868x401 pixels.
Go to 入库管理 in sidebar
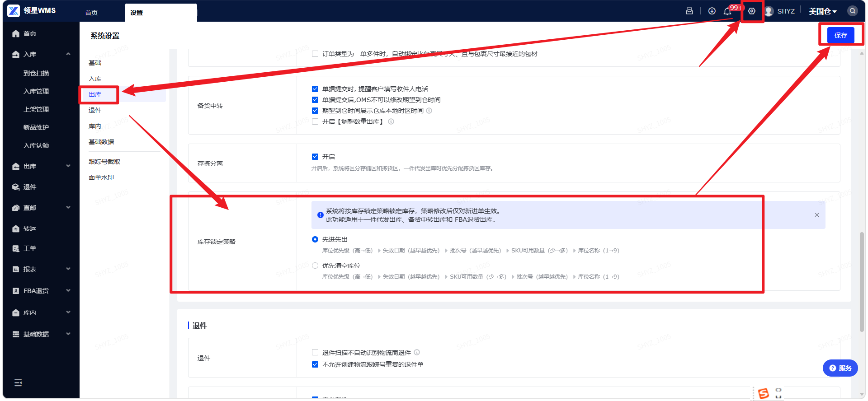(x=36, y=91)
